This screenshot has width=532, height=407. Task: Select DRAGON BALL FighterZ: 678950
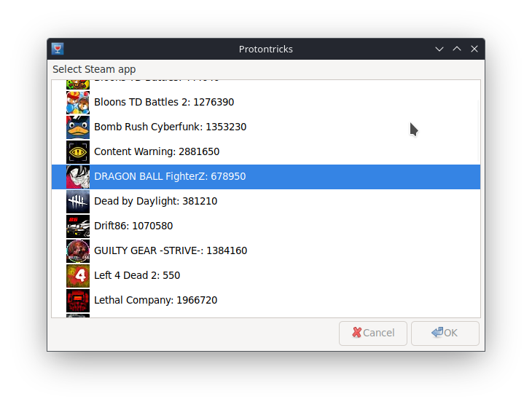point(266,176)
